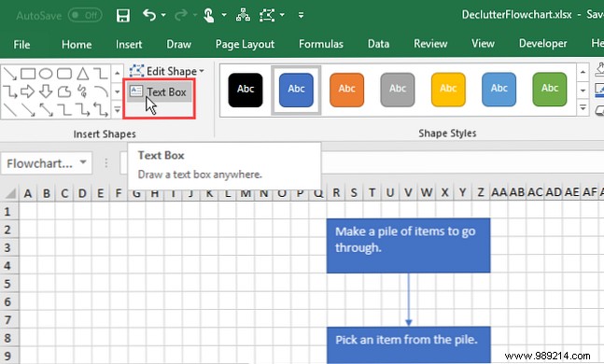Viewport: 604px width, 364px height.
Task: Click the Redo arrow icon
Action: click(181, 15)
